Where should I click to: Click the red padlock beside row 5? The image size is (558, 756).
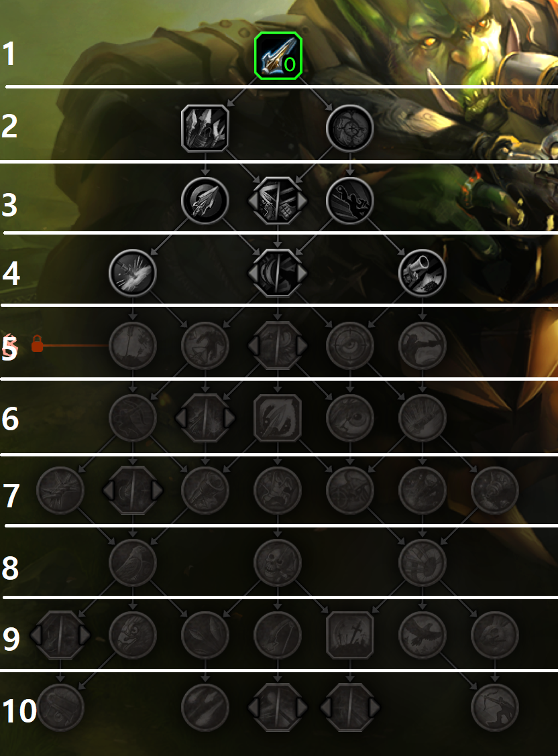tap(37, 344)
